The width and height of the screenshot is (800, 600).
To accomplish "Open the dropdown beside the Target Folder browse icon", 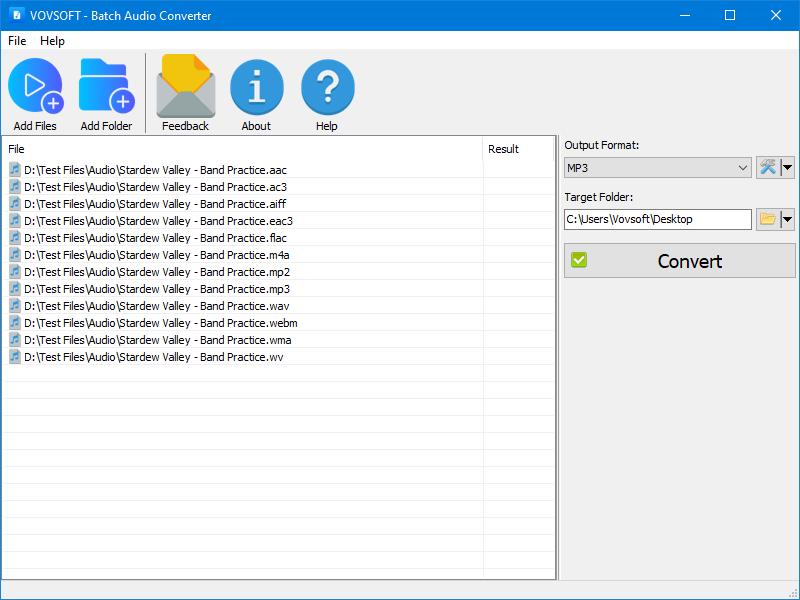I will [786, 219].
